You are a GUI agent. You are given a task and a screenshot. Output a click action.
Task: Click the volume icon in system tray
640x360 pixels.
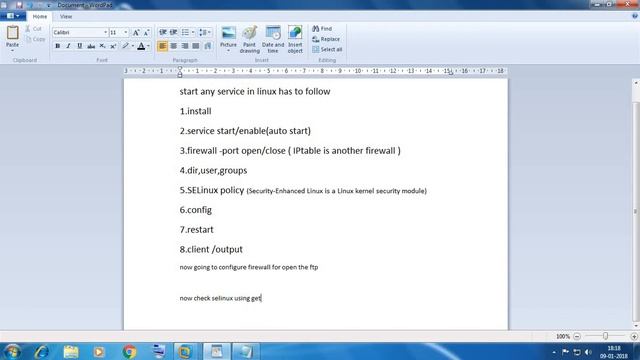tap(588, 352)
